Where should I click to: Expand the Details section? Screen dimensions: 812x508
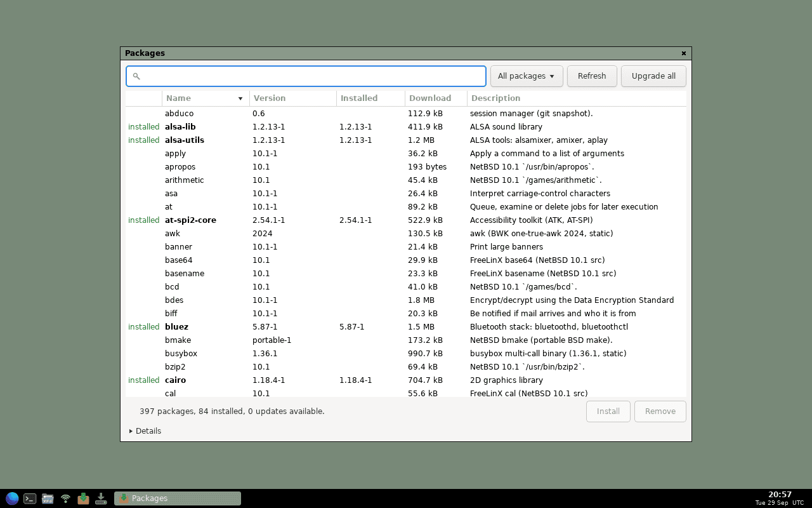coord(145,431)
